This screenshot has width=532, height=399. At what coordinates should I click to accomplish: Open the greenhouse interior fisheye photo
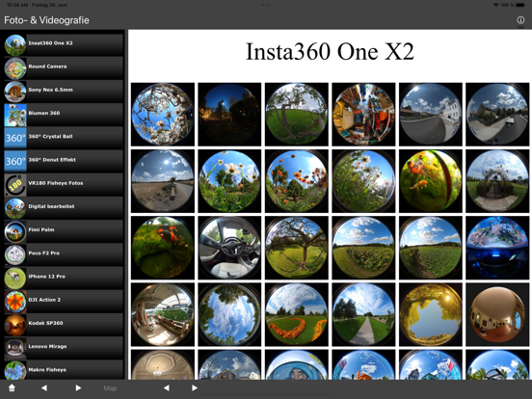[163, 314]
